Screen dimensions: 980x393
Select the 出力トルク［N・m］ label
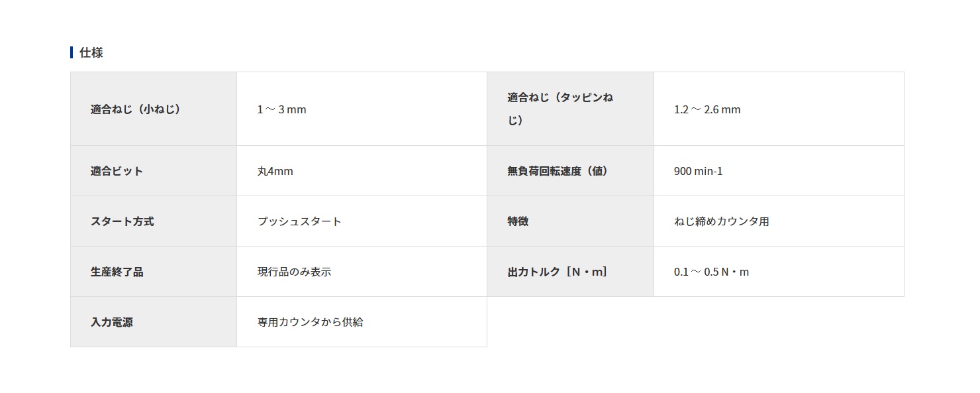coord(558,272)
